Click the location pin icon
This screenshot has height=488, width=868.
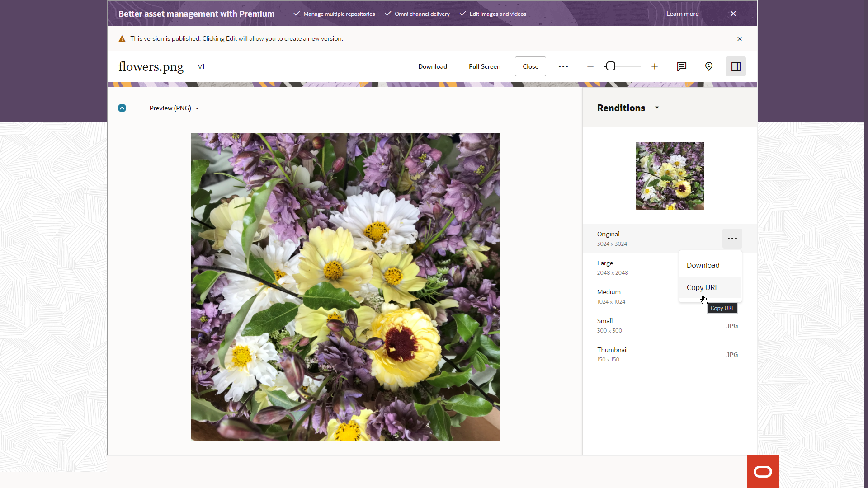708,66
